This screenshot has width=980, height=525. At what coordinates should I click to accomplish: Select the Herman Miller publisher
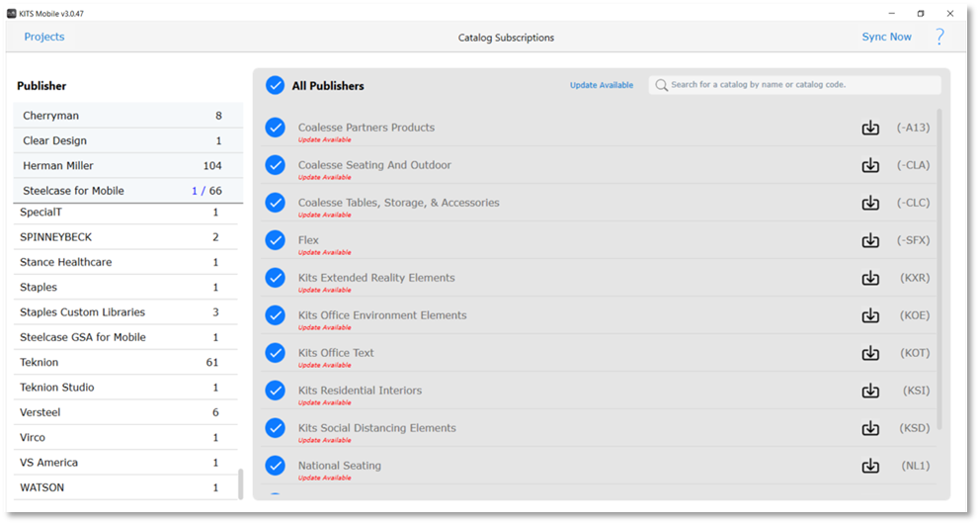(x=128, y=166)
